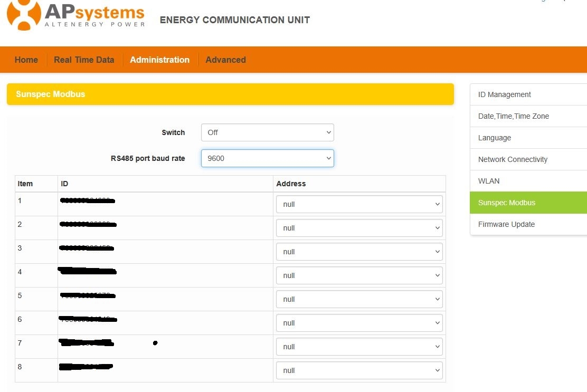
Task: Open ID Management in sidebar
Action: click(x=505, y=94)
